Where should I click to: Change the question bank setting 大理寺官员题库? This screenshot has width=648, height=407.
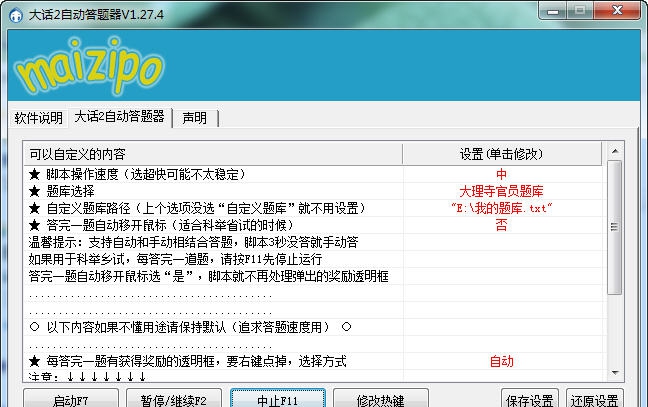tap(502, 191)
